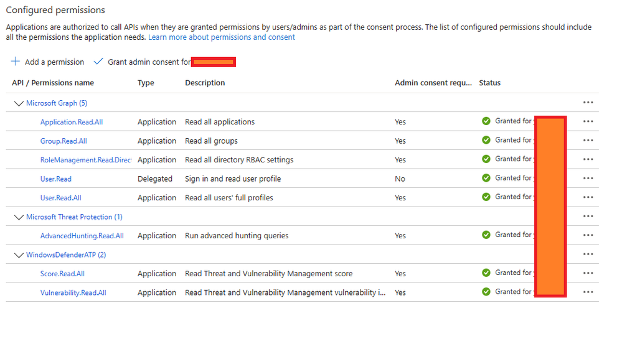Open the User.Read.All permission
Image resolution: width=622 pixels, height=364 pixels.
(x=60, y=198)
